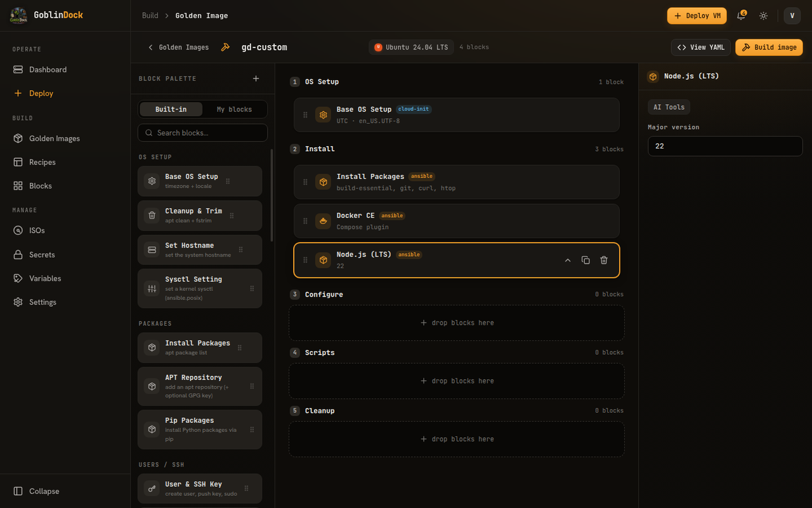Open the View YAML button

701,48
